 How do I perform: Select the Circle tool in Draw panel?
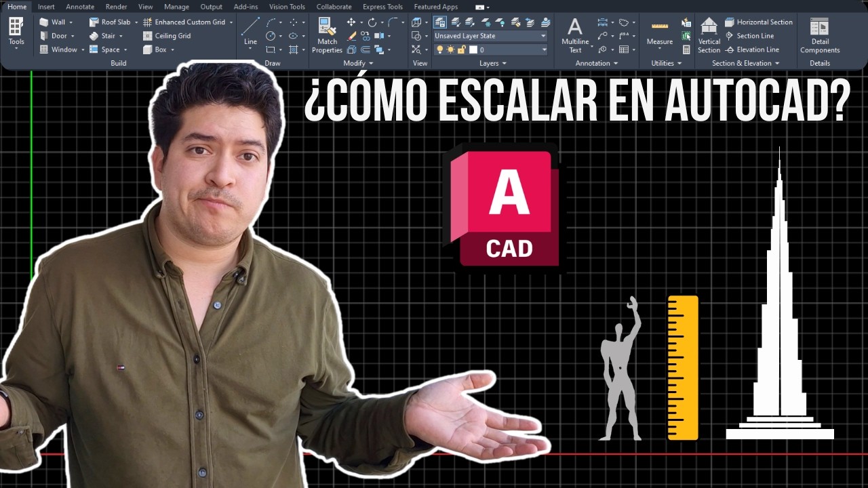(271, 36)
